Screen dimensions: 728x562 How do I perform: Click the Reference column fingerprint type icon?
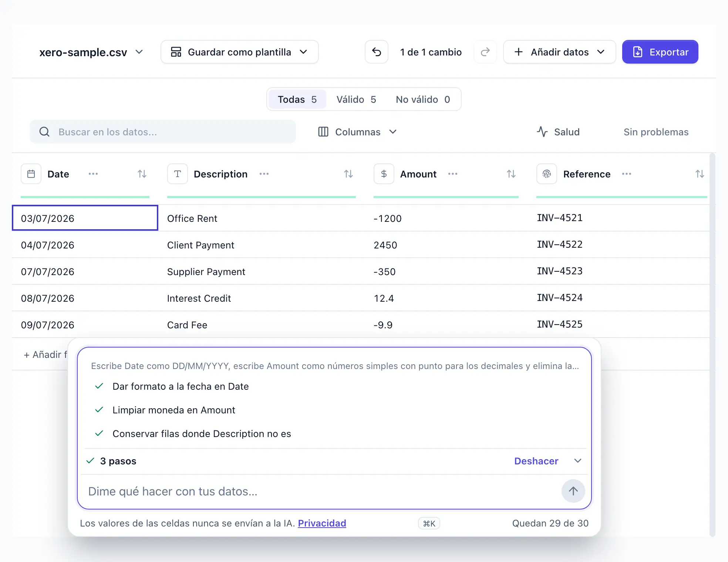click(x=547, y=174)
